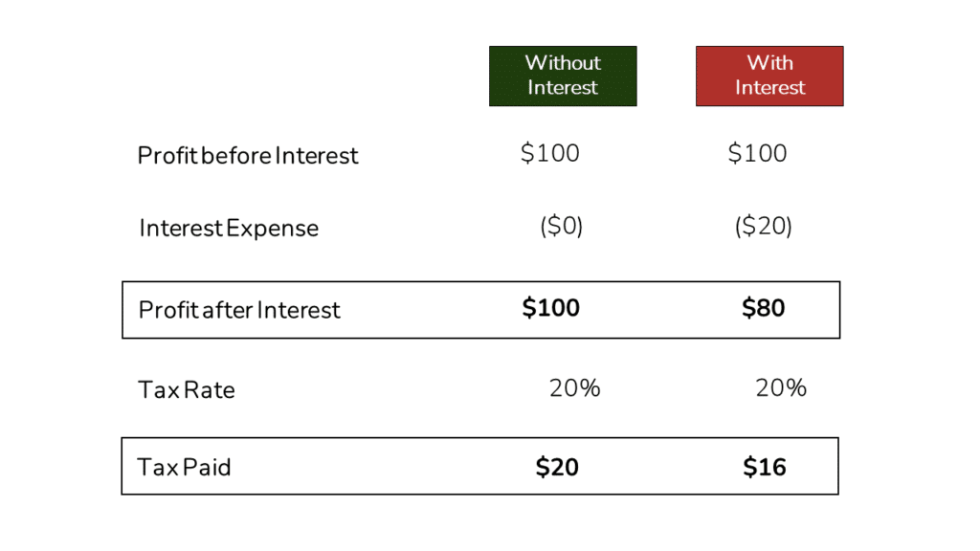
Task: Select the Interest Expense row label
Action: tap(229, 229)
